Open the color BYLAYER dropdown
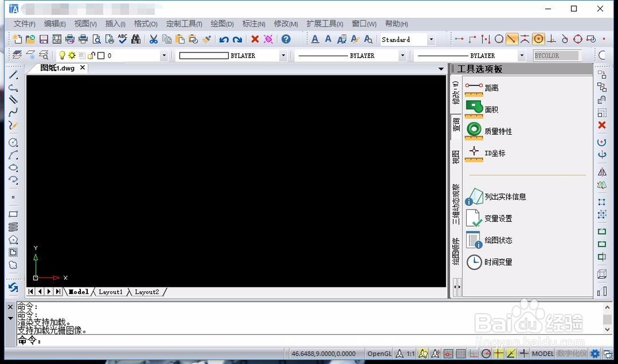618x364 pixels. tap(283, 56)
